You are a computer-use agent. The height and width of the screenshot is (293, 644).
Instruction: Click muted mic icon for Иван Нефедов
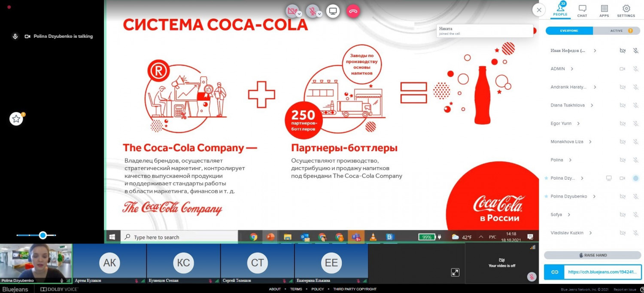click(x=636, y=51)
